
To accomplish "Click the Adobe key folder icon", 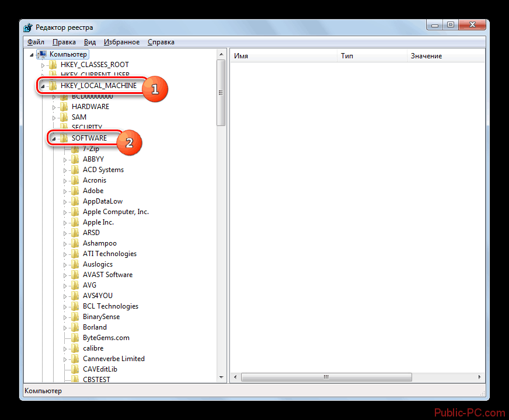I will 75,191.
